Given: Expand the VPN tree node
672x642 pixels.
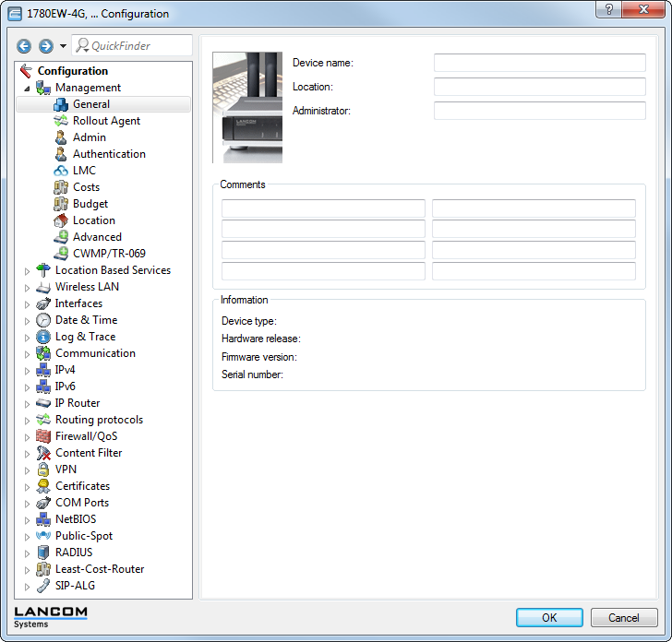Looking at the screenshot, I should (27, 470).
